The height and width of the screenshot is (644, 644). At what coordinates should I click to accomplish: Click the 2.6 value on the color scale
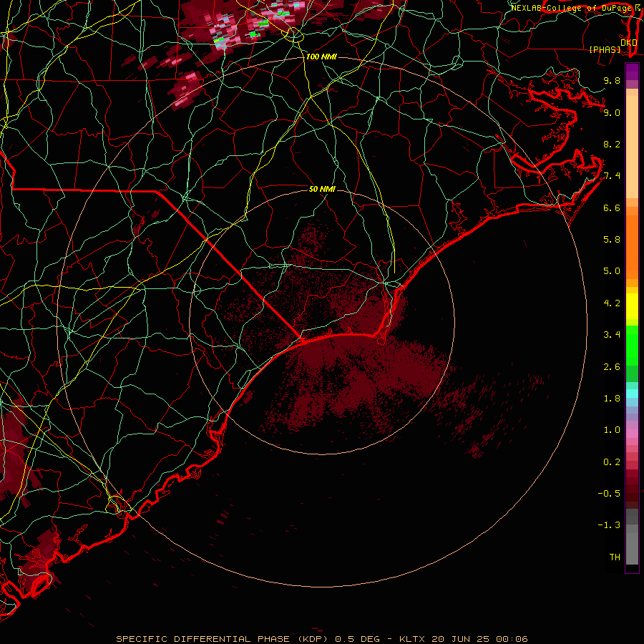(x=612, y=367)
